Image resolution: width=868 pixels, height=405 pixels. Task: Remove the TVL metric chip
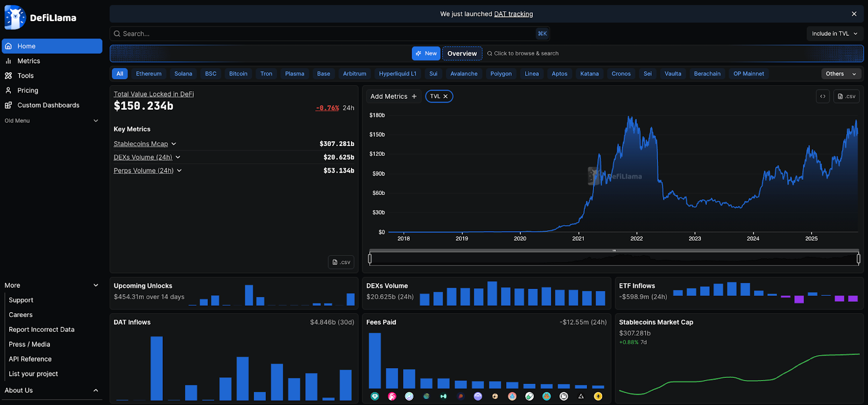pos(445,97)
